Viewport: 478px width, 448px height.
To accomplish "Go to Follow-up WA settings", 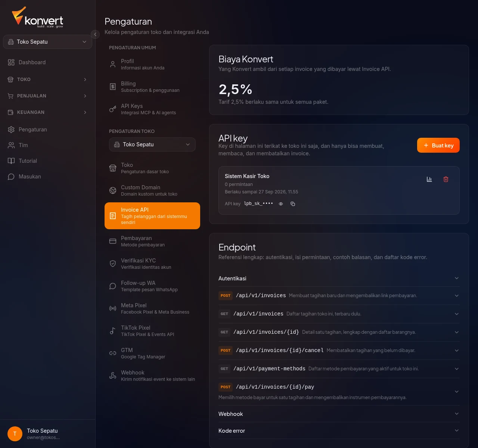I will coord(152,286).
